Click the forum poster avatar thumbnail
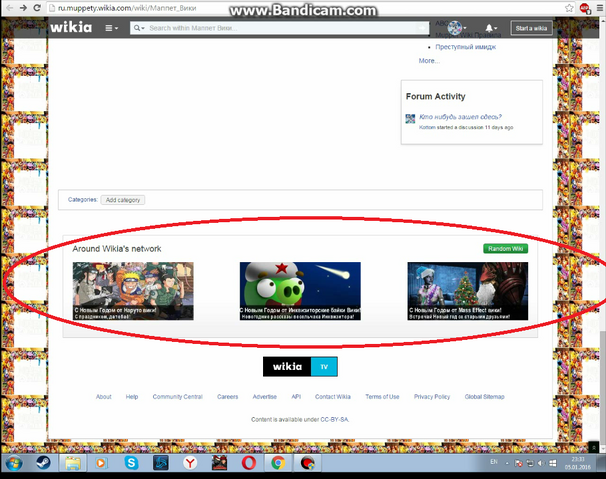Viewport: 606px width, 479px height. [410, 119]
